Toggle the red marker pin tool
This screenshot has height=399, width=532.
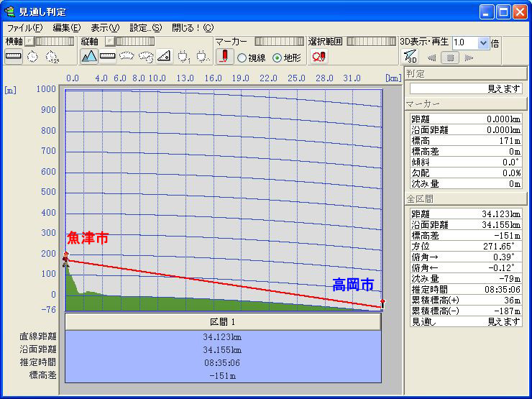224,56
